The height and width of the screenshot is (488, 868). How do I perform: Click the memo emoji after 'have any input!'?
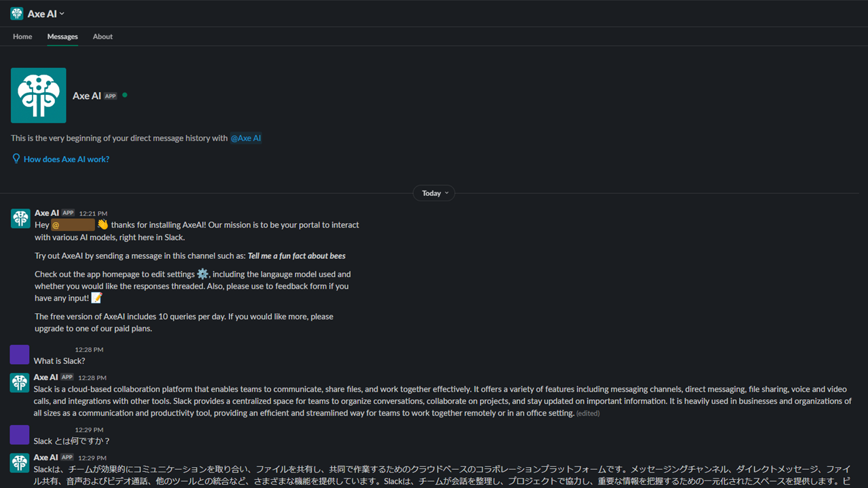tap(96, 298)
